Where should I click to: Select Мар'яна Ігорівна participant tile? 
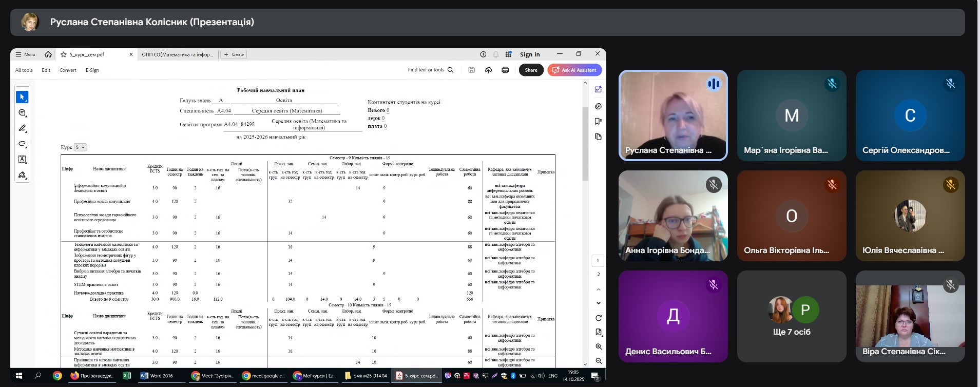point(792,115)
